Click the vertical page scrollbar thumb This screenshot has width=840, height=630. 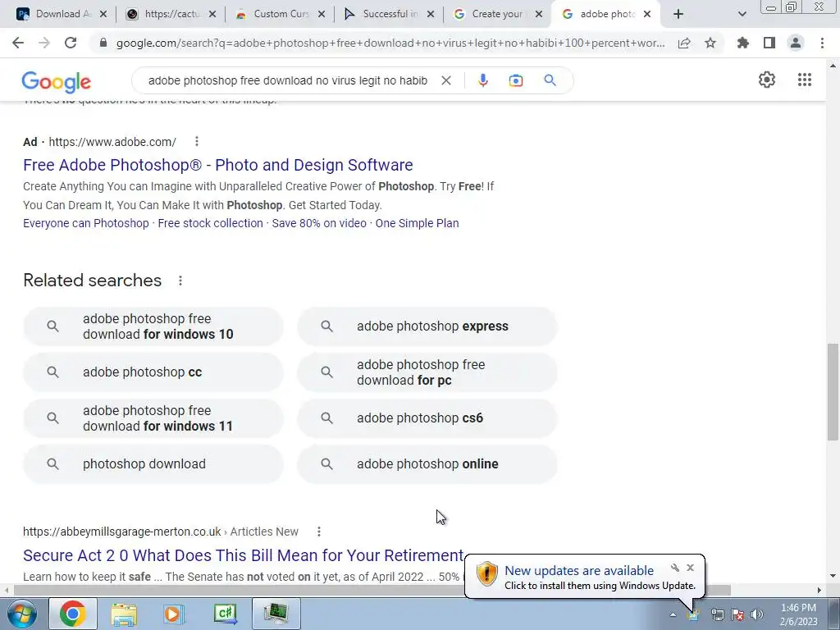[x=833, y=391]
